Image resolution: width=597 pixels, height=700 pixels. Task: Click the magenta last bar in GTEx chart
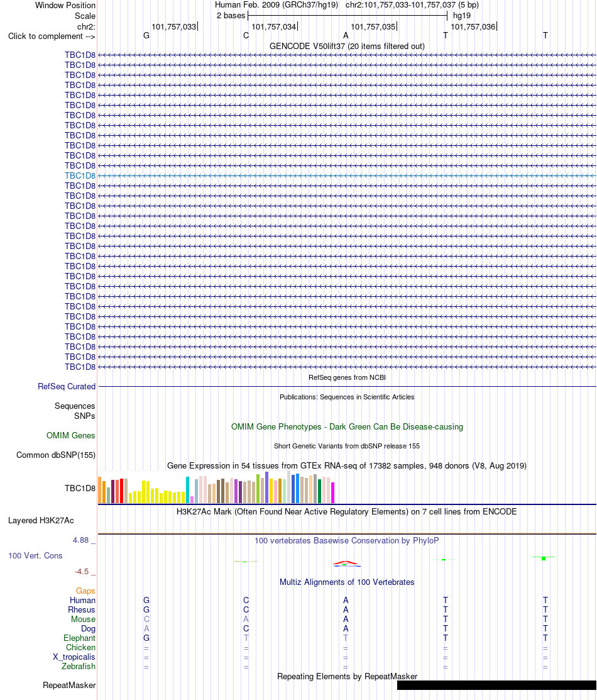[332, 493]
